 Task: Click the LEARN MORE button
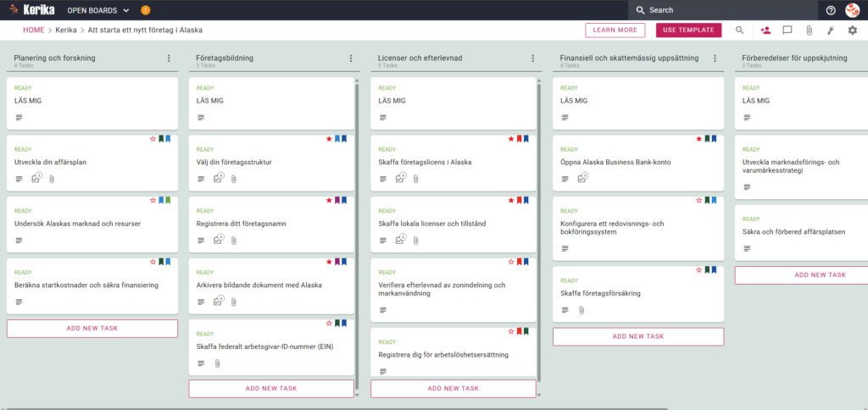coord(615,30)
